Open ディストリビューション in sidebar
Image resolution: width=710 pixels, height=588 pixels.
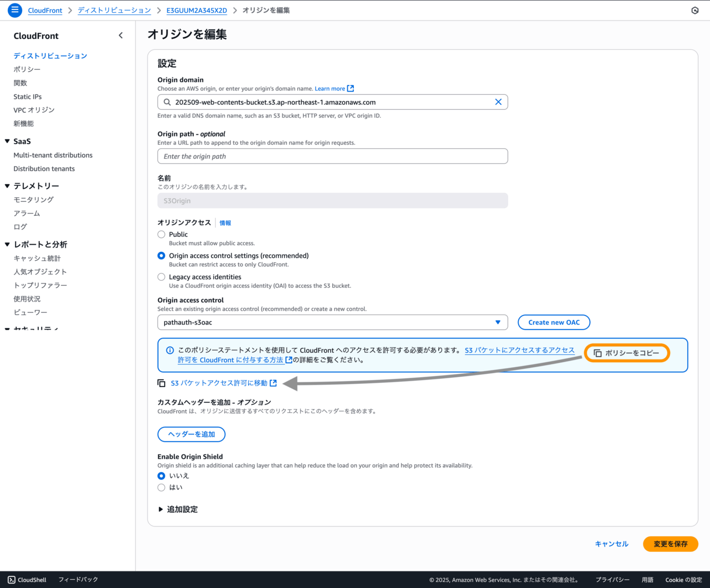(x=50, y=56)
